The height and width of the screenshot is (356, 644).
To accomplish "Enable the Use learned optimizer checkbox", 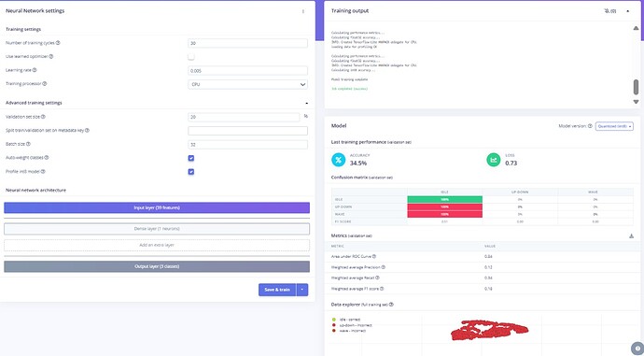I will (x=191, y=57).
